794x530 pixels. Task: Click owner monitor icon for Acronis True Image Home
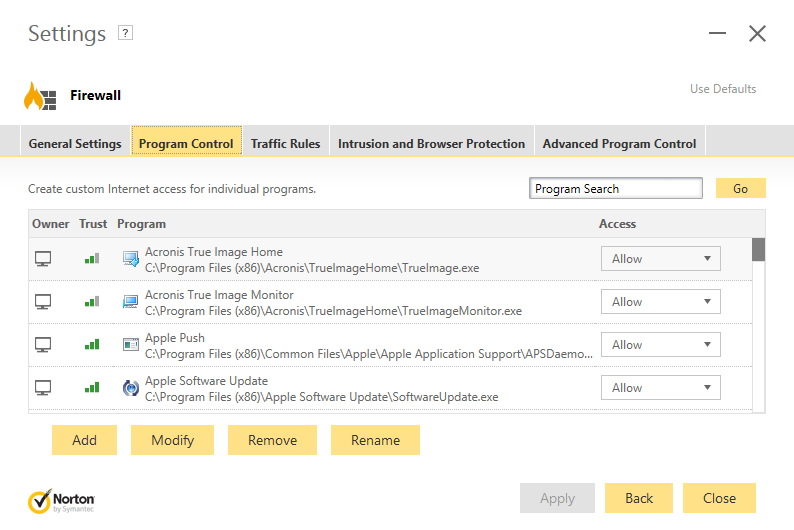point(43,259)
